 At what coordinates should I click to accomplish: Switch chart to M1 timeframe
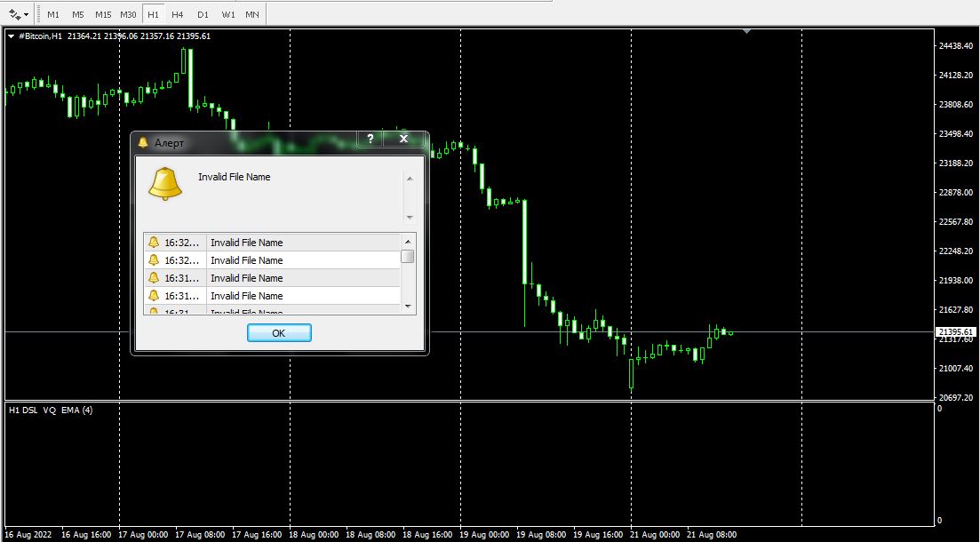[53, 13]
